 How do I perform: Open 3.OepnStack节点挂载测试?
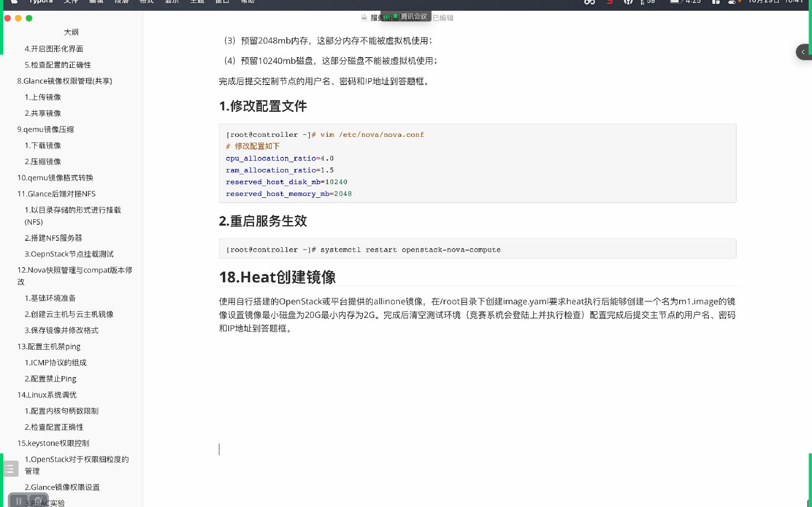coord(69,254)
